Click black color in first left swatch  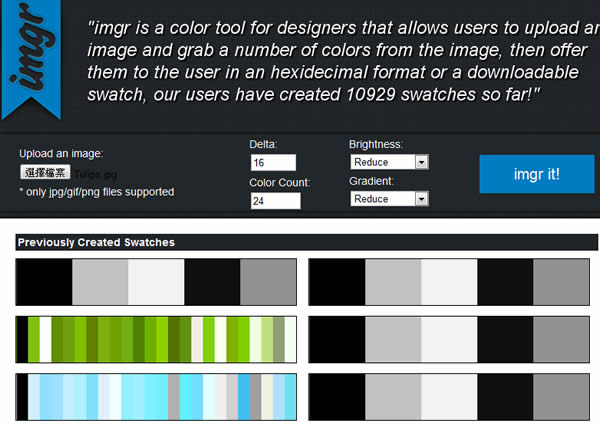point(45,282)
